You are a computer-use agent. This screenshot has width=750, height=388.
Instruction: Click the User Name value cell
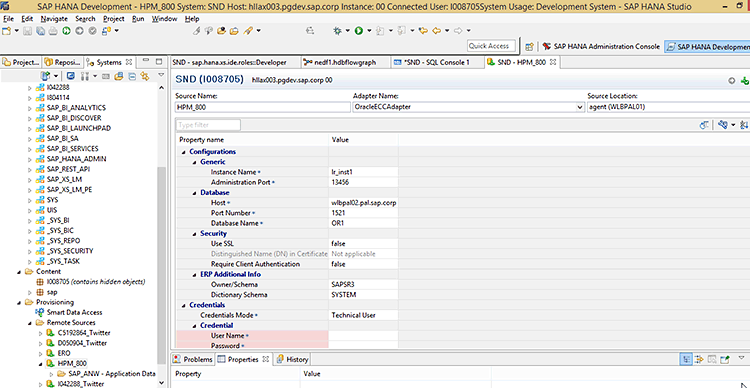tap(363, 336)
